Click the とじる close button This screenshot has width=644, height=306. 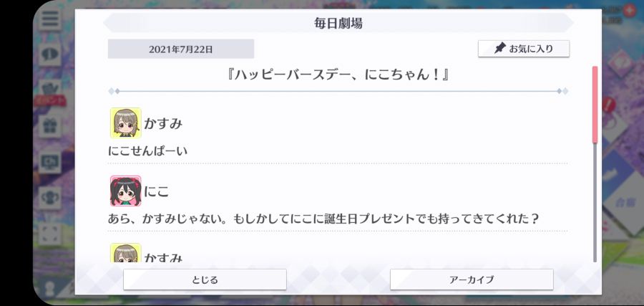point(205,279)
